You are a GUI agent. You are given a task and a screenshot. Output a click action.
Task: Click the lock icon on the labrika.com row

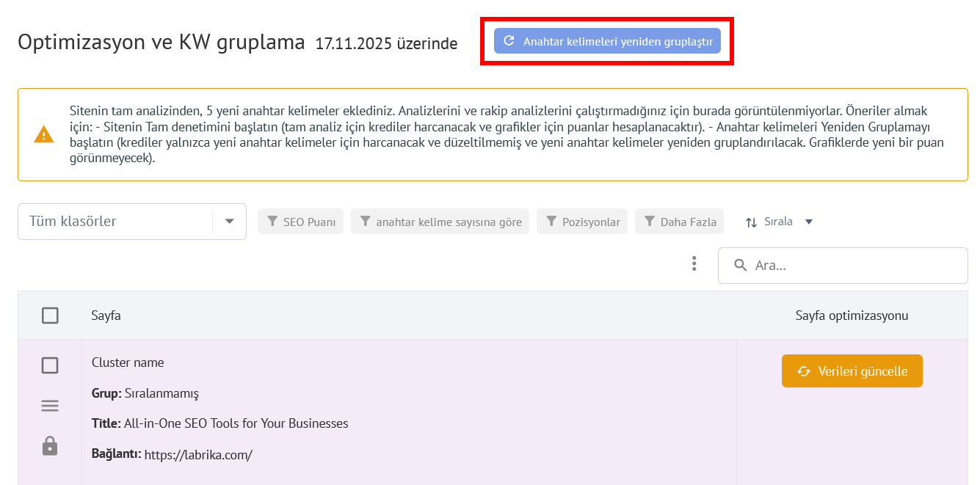click(50, 445)
